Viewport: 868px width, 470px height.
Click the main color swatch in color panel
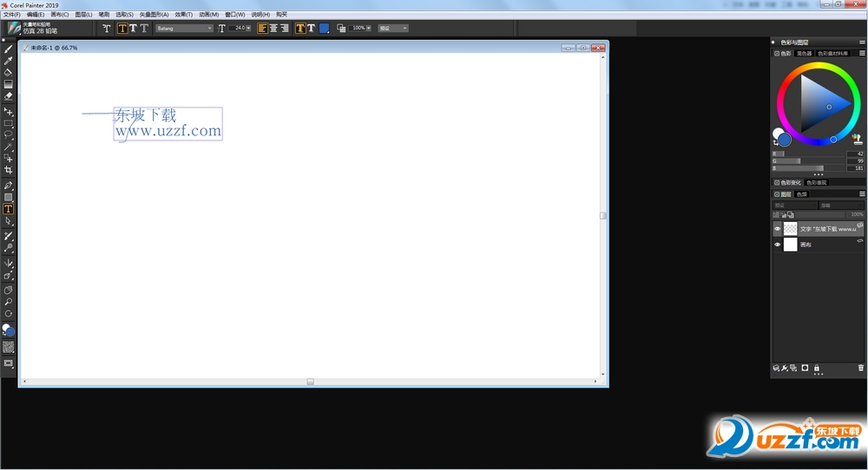pos(785,140)
